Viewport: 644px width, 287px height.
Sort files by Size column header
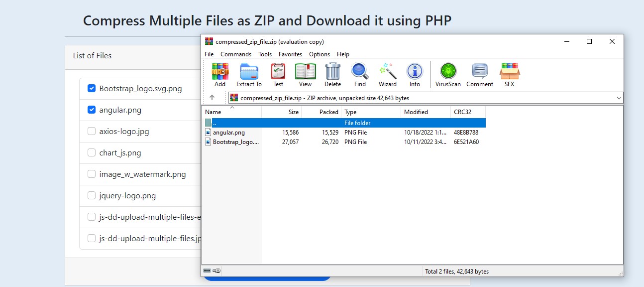(282, 112)
